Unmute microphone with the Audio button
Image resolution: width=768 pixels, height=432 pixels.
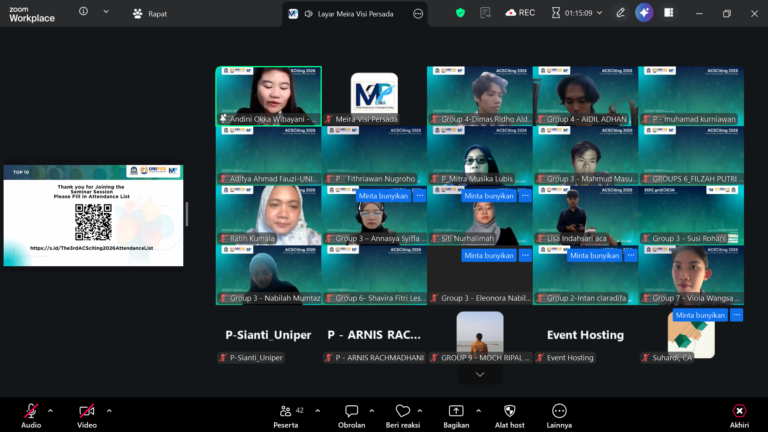tap(31, 416)
